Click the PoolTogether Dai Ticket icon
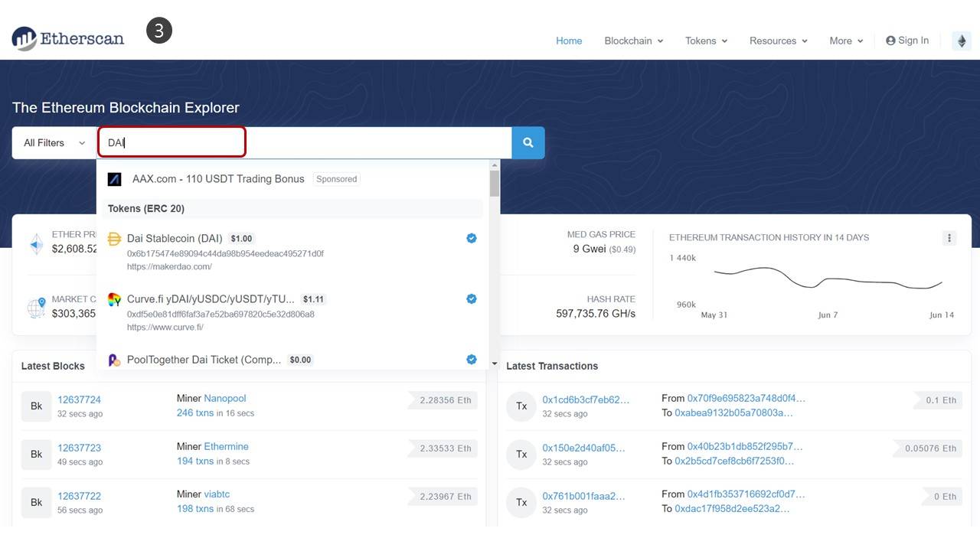The width and height of the screenshot is (980, 551). 114,360
